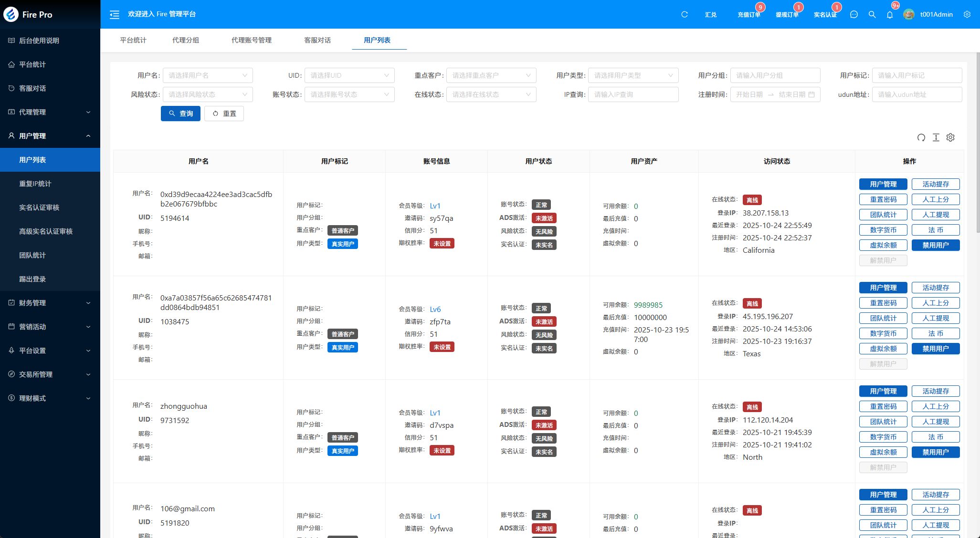Open the 用户名 select dropdown

(207, 75)
